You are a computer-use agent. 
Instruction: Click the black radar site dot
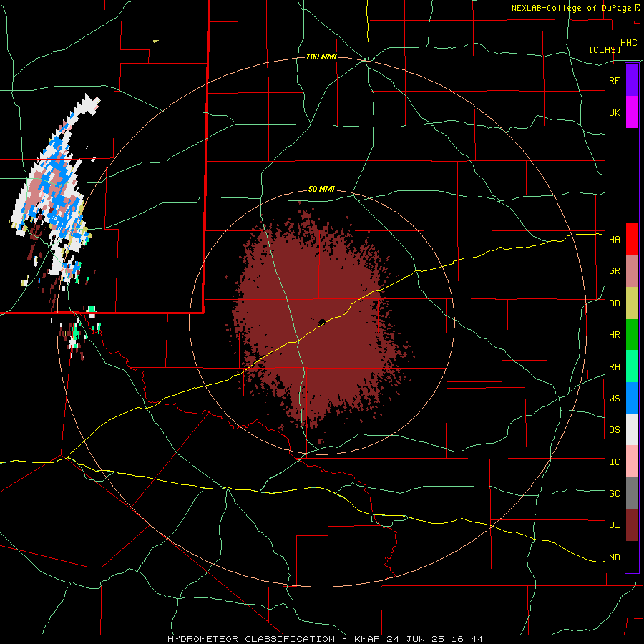pos(322,321)
